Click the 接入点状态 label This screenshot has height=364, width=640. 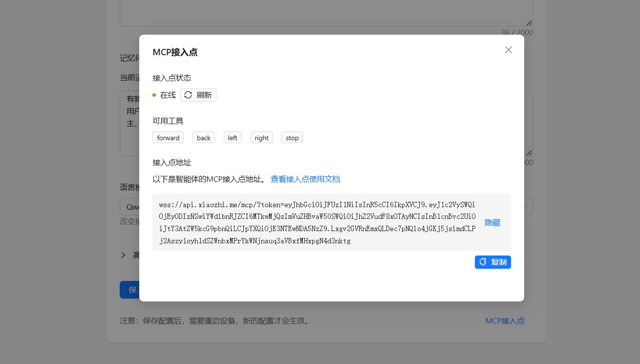172,78
